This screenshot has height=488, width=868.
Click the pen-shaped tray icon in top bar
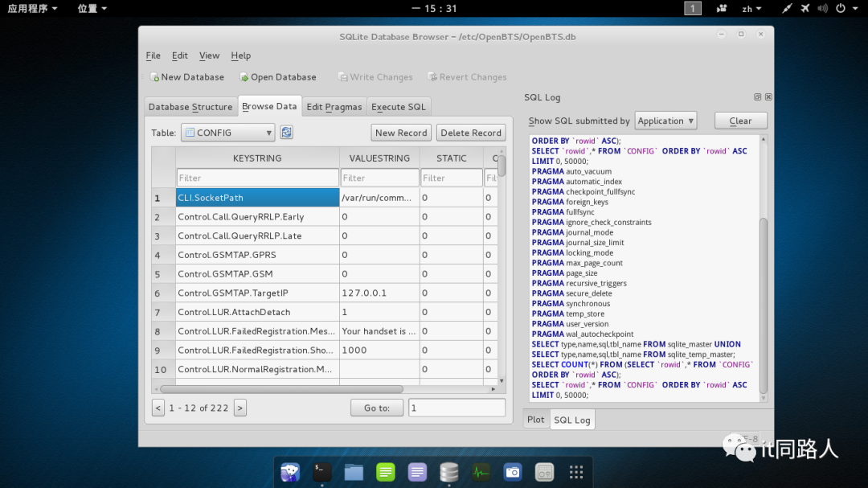click(x=787, y=8)
